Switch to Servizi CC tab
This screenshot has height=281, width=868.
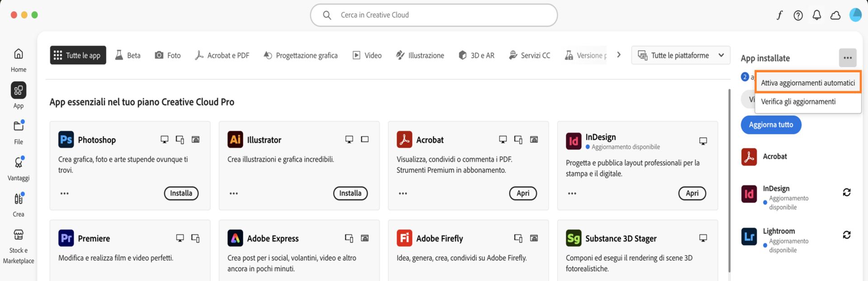(x=529, y=55)
